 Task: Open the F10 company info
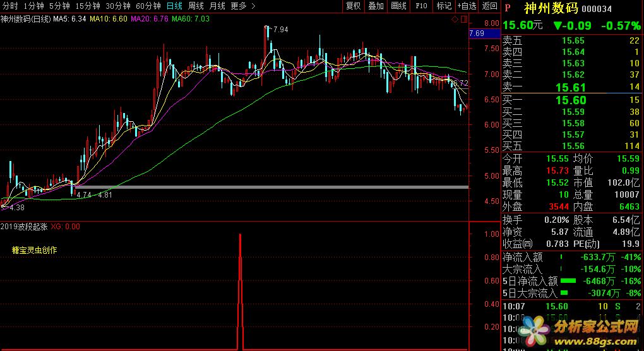(421, 6)
